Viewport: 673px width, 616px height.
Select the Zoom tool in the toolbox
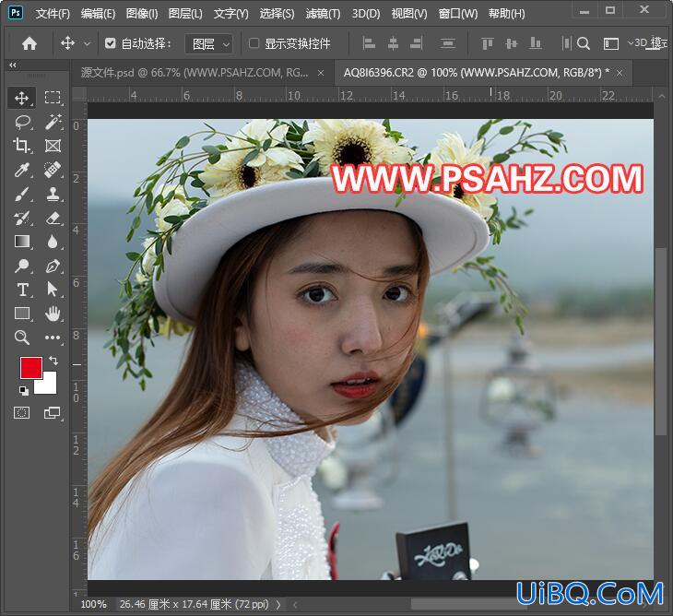[21, 338]
